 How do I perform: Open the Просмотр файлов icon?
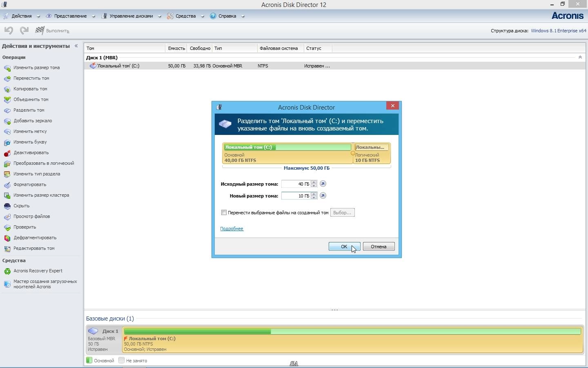(x=7, y=217)
